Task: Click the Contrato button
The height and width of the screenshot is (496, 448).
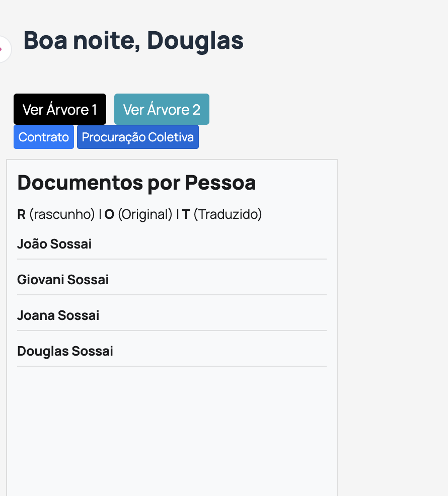Action: (44, 137)
